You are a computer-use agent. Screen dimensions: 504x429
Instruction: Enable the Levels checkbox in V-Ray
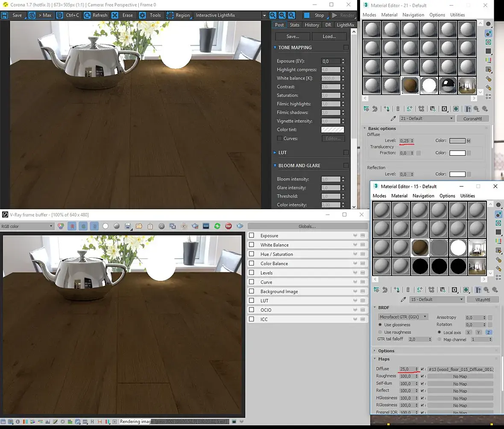[x=252, y=272]
